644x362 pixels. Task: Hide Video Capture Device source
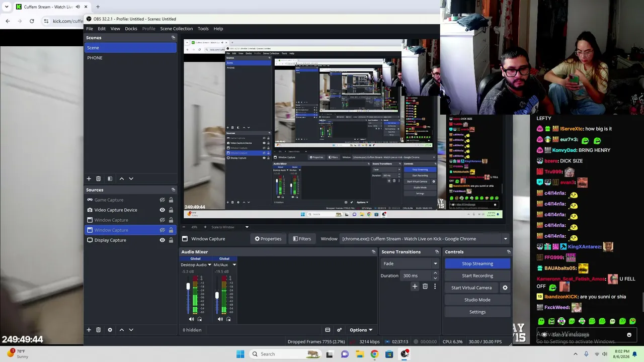coord(162,210)
